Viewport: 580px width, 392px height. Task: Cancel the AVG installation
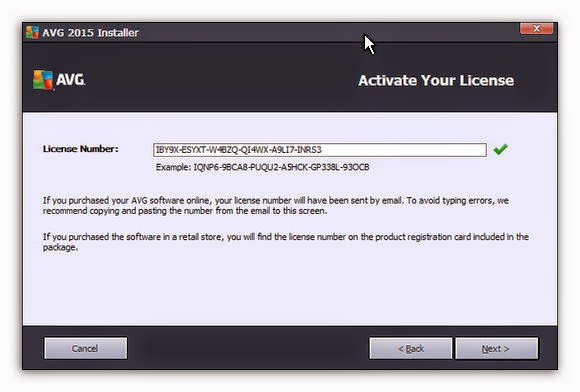coord(85,348)
